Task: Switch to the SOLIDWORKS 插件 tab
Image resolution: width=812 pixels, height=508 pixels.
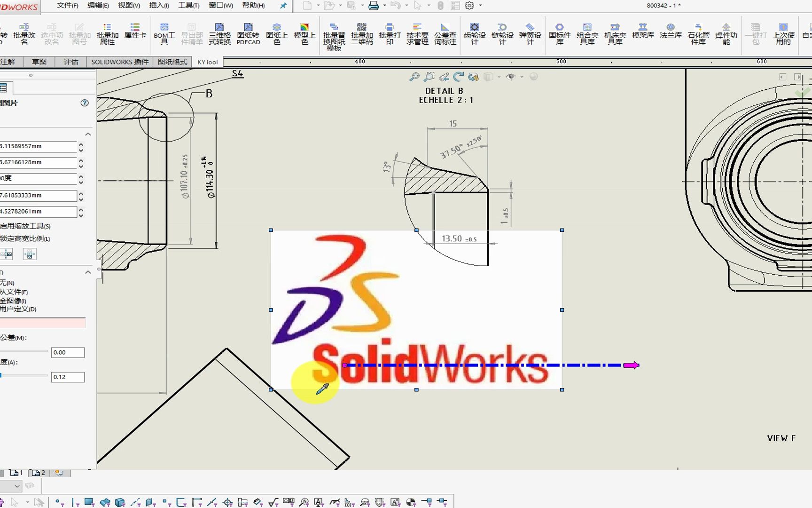Action: (x=120, y=62)
